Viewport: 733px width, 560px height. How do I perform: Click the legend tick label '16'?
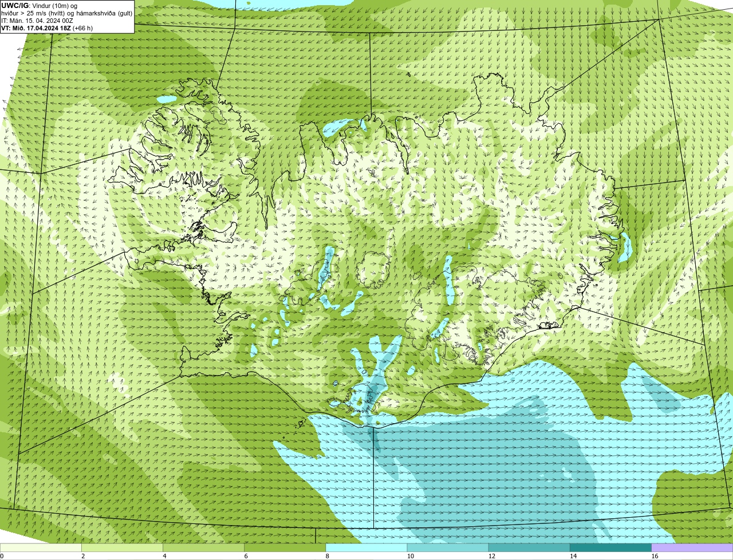(655, 556)
